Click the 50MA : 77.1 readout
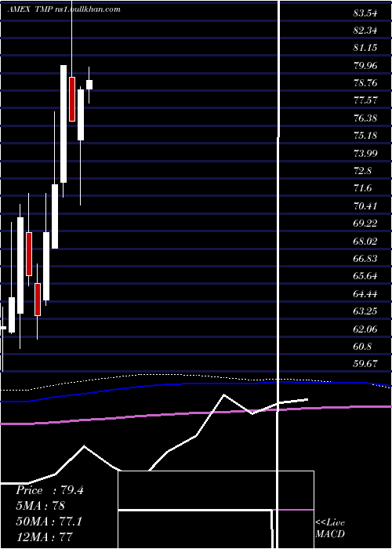 (x=49, y=522)
